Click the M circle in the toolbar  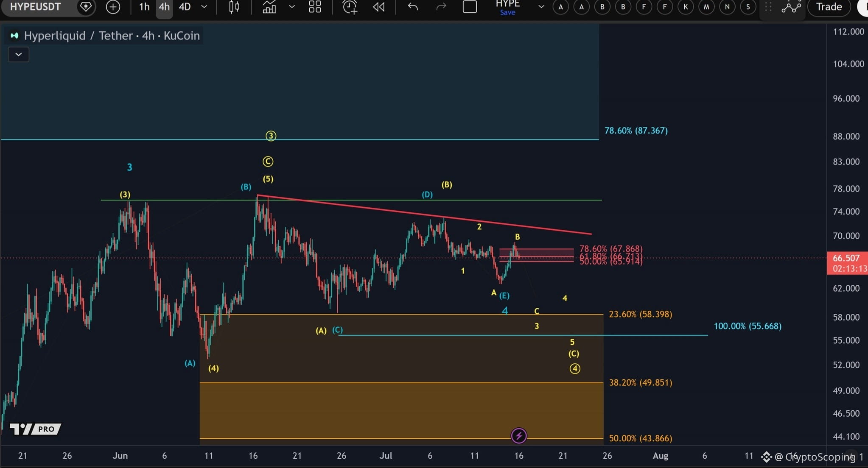pos(706,7)
